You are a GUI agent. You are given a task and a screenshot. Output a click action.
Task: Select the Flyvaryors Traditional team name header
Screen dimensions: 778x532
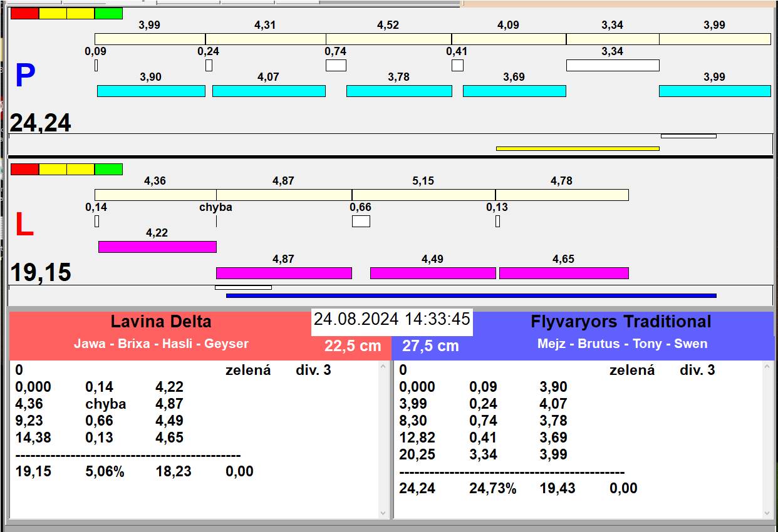(621, 322)
